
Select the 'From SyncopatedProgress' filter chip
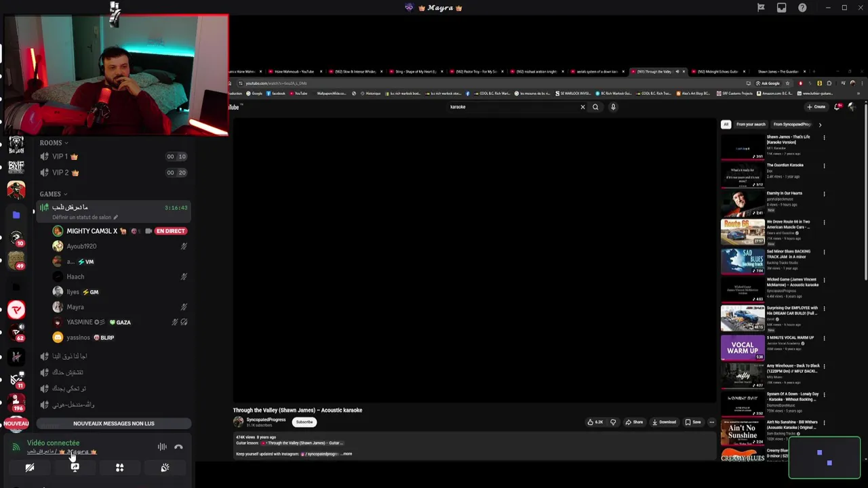[792, 125]
